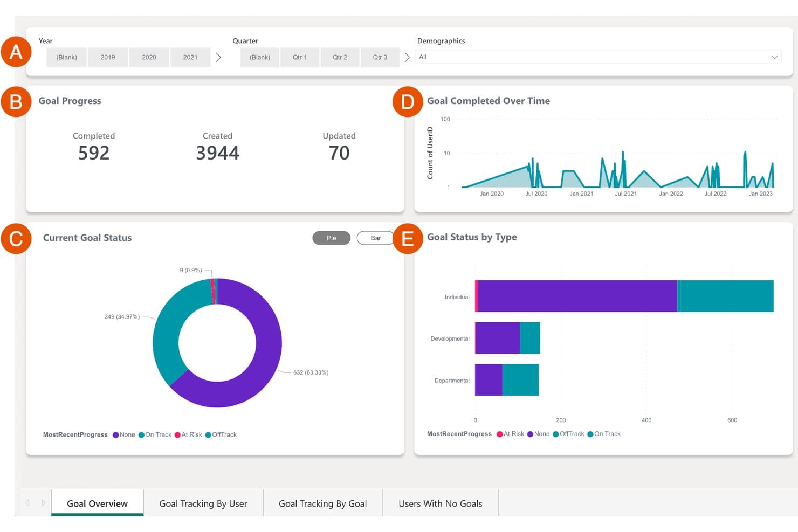Click the teal Developmental bar segment

click(x=530, y=338)
